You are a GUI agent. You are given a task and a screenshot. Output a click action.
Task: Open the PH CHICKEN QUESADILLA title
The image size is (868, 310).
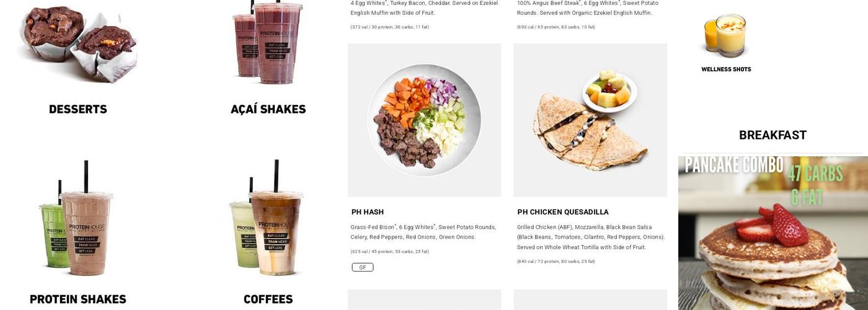[x=563, y=212]
